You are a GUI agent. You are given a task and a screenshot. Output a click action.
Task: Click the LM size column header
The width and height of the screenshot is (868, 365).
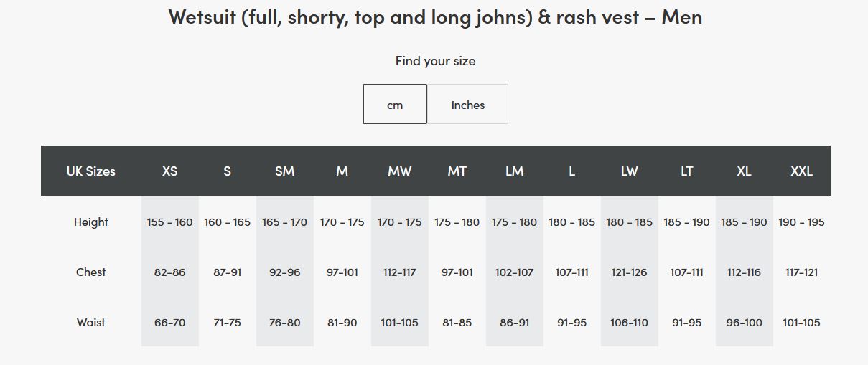pyautogui.click(x=514, y=171)
